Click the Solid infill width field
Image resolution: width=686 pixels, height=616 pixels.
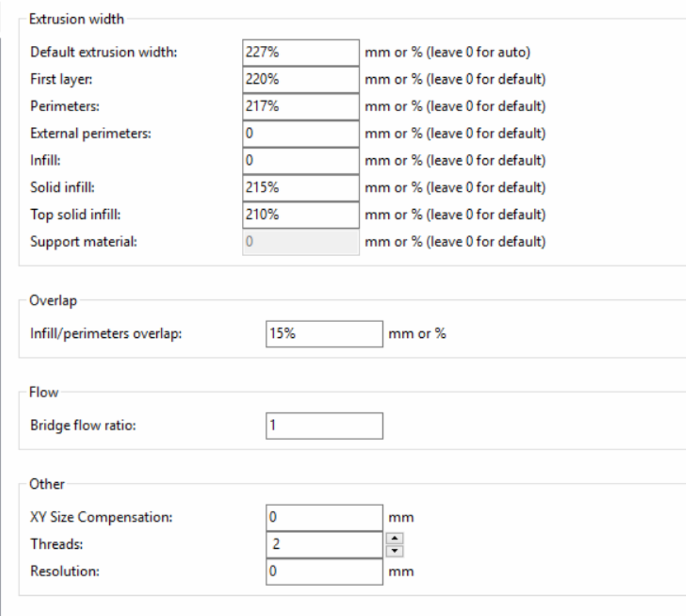[300, 188]
